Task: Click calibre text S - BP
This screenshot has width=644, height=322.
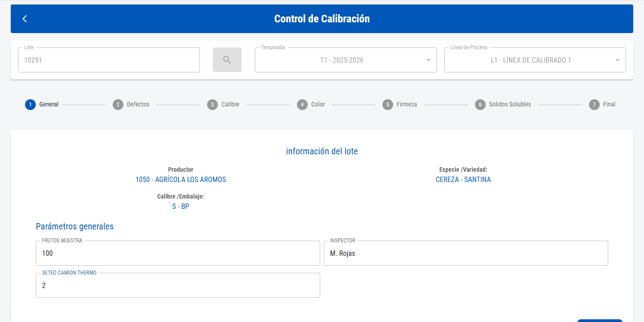Action: click(x=181, y=207)
